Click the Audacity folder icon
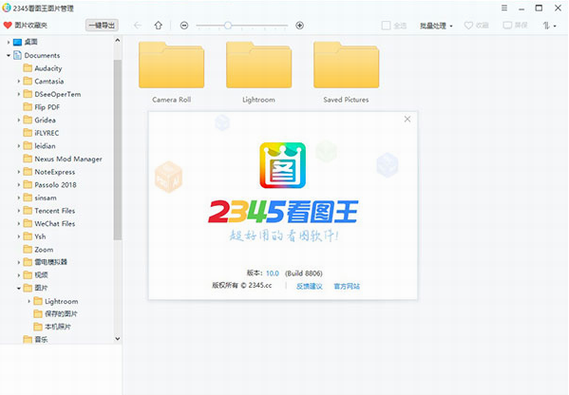Screen dimensions: 569x395 [28, 68]
